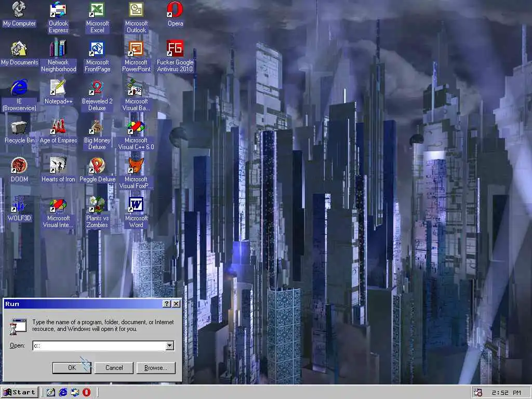The width and height of the screenshot is (532, 399).
Task: Click Show Desktop quick launch icon
Action: click(50, 392)
